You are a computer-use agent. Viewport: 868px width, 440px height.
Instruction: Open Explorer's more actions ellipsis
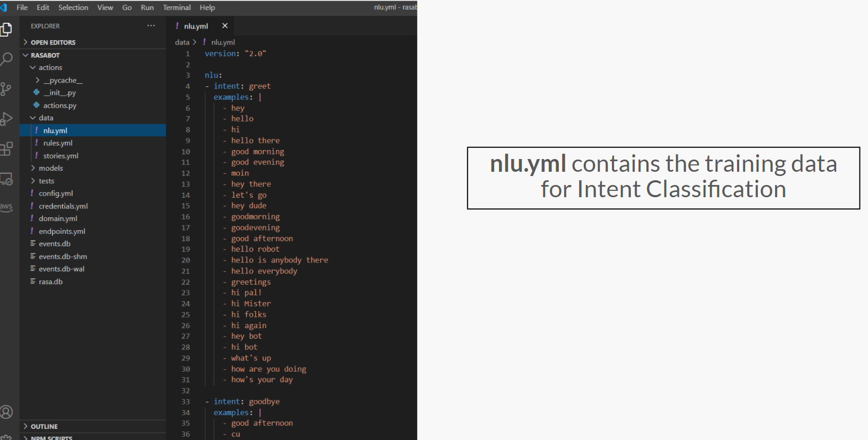click(x=151, y=25)
